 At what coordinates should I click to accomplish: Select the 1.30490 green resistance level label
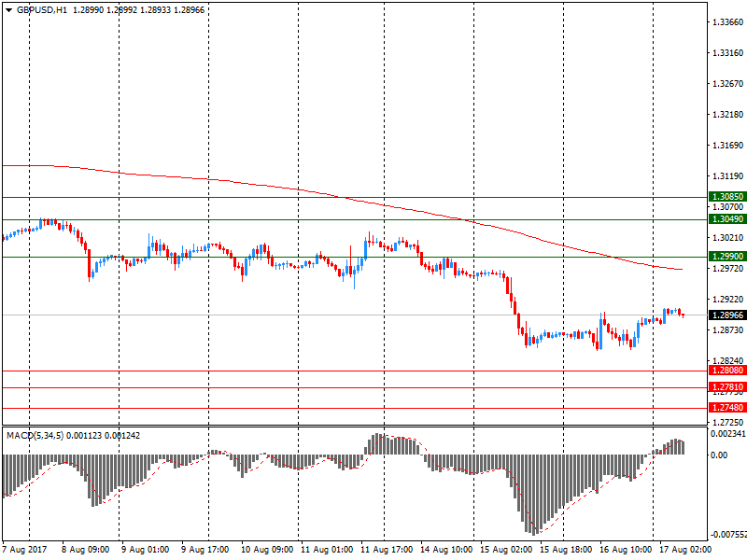point(727,219)
